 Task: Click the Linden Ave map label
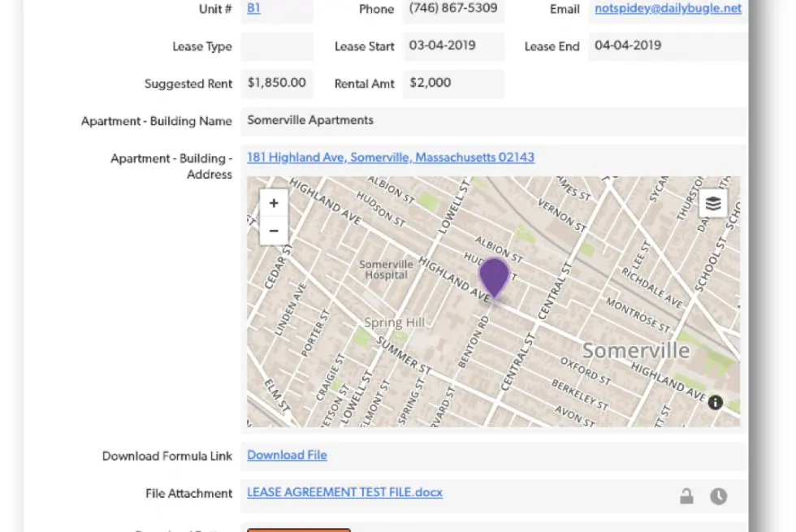click(x=291, y=309)
